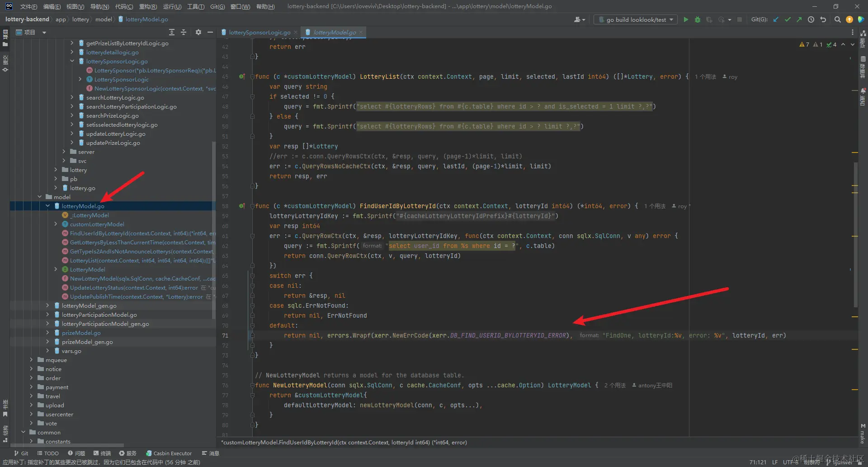
Task: Click the lottery-backend breadcrumb
Action: click(27, 19)
